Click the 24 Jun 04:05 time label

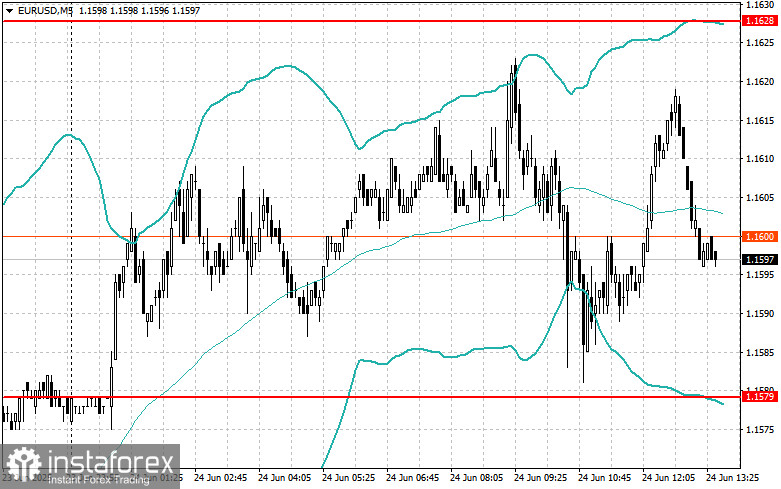pyautogui.click(x=284, y=478)
